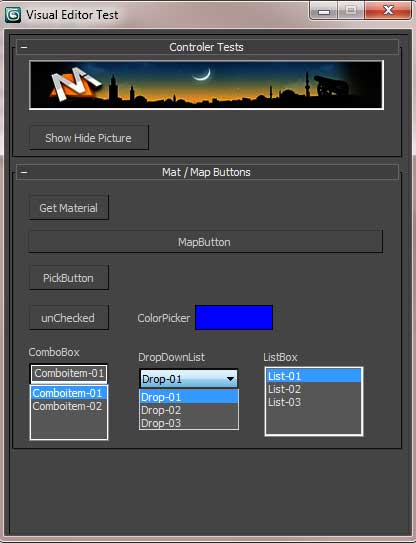
Task: Select Comboitem-01 in the combo list
Action: tap(69, 393)
